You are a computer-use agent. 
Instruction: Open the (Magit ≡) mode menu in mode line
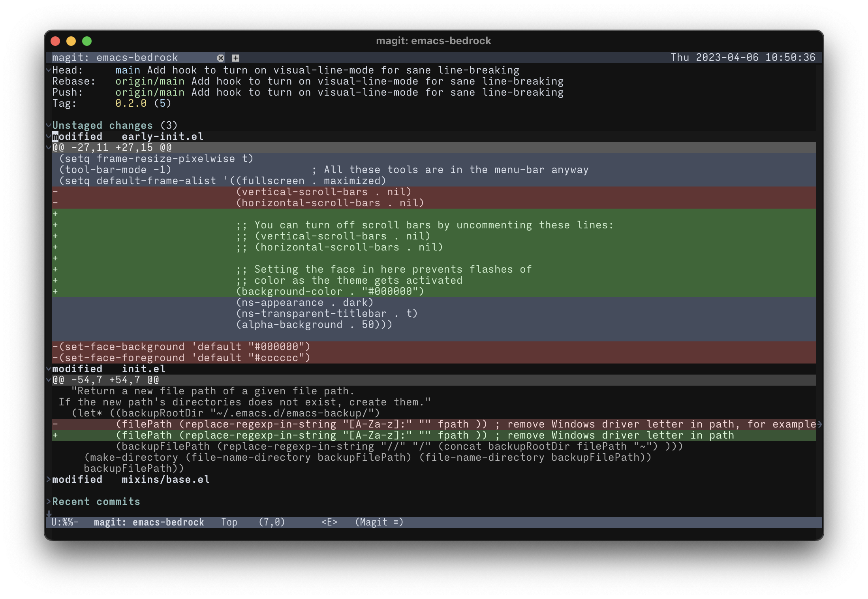pos(379,522)
